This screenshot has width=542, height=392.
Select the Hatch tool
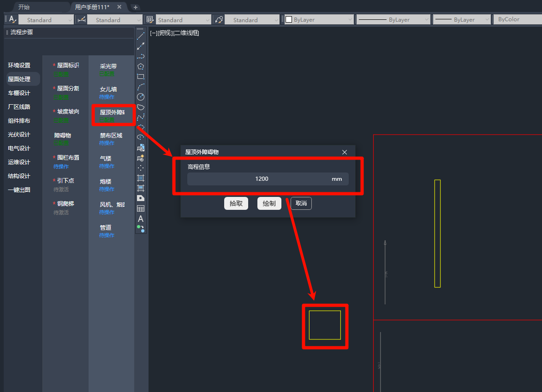click(141, 178)
